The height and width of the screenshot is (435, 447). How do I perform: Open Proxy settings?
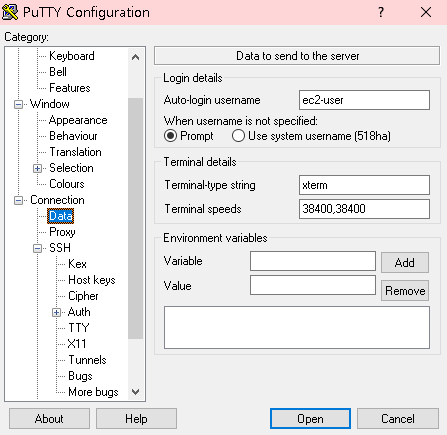(x=62, y=232)
